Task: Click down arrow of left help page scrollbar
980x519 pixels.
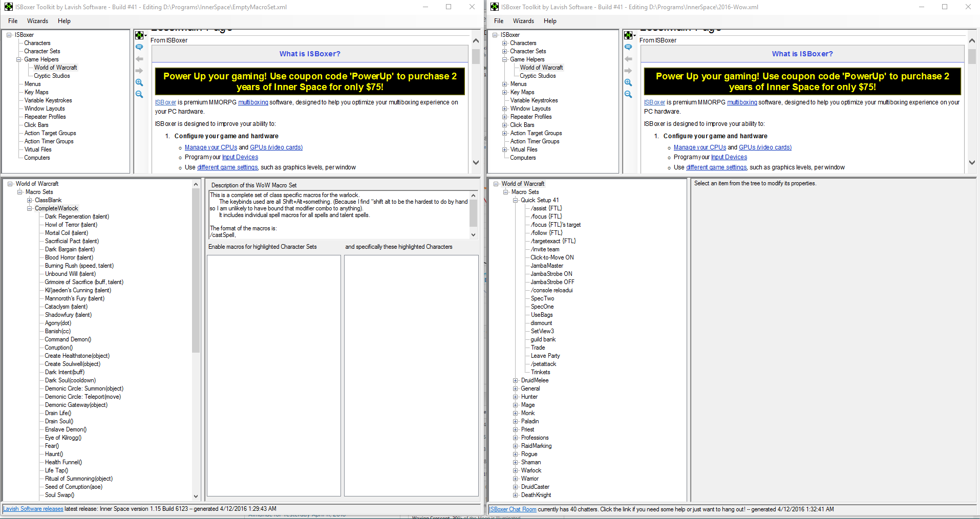Action: pyautogui.click(x=476, y=163)
